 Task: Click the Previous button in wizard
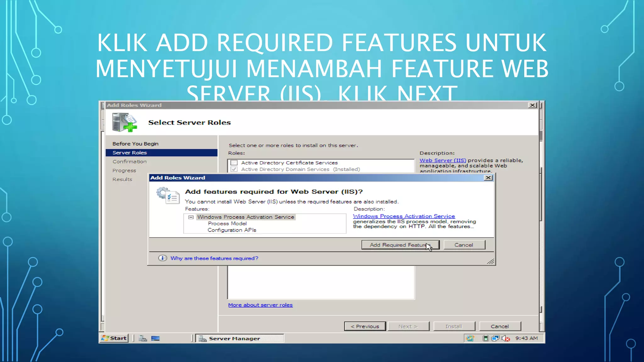pos(365,326)
